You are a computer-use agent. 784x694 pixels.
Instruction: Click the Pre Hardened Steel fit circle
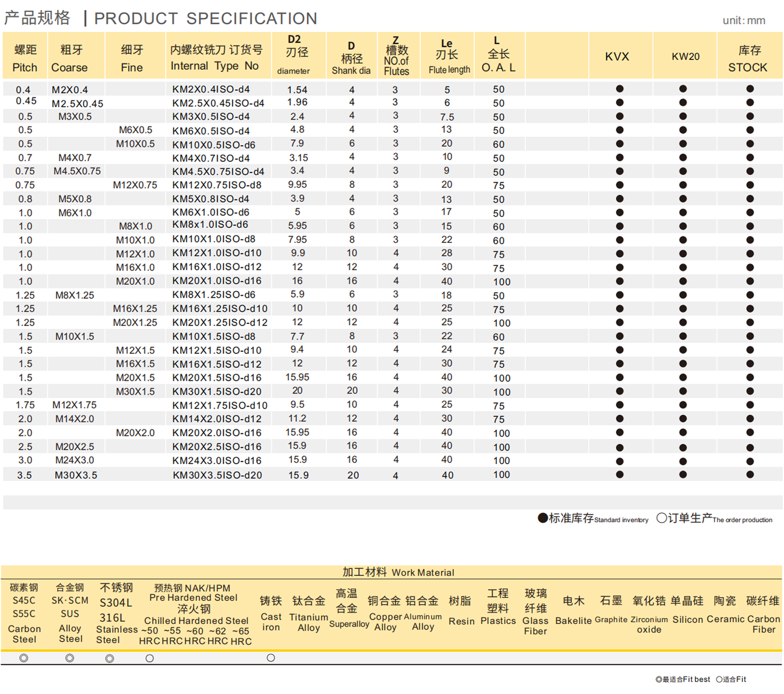[149, 658]
